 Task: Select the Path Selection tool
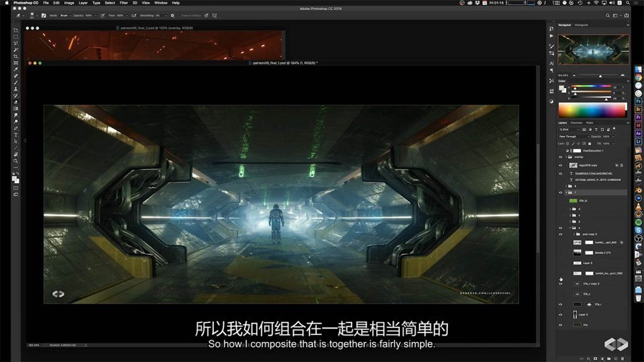point(16,141)
